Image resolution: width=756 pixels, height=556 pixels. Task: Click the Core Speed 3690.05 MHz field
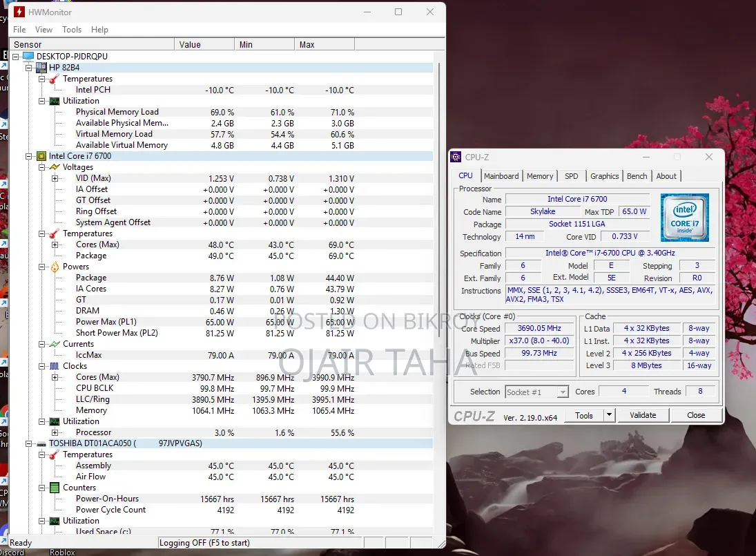point(539,328)
